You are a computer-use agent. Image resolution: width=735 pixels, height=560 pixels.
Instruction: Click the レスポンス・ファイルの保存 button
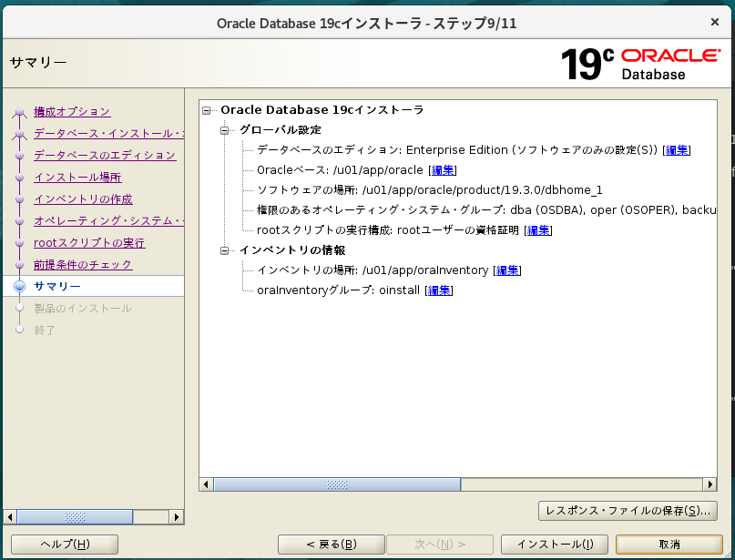point(628,510)
